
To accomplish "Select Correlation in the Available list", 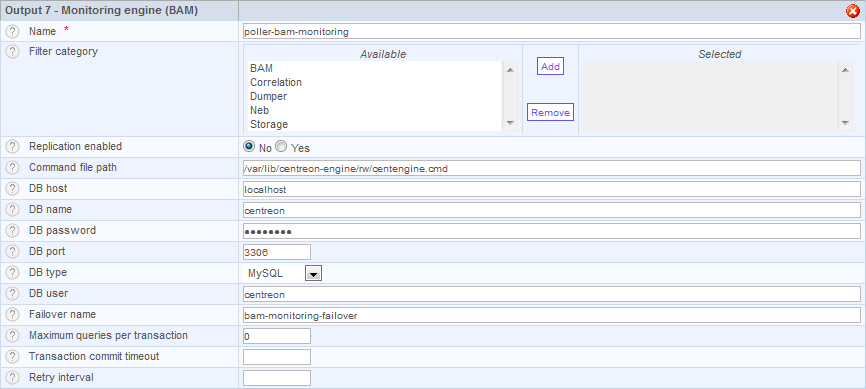I will tap(375, 82).
